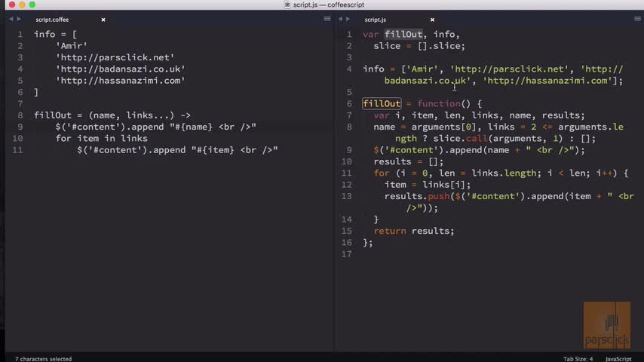Click 'function' keyword on js line 6
The width and height of the screenshot is (644, 362).
tap(439, 104)
